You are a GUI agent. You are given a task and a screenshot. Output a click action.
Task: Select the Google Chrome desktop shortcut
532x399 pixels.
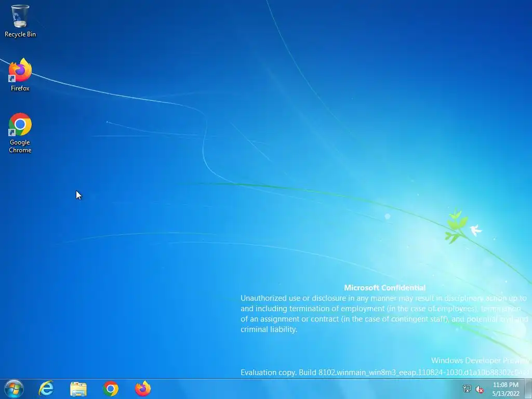point(20,133)
